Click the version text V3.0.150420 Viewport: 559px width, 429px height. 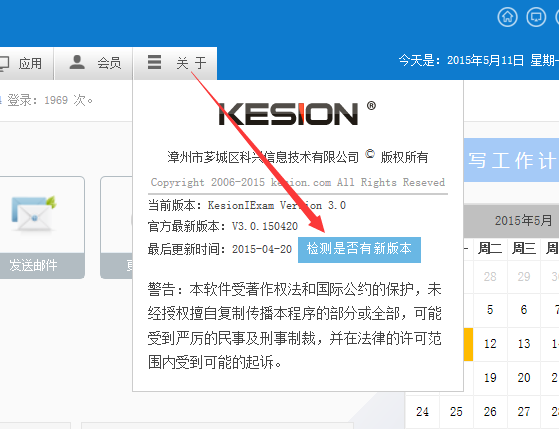click(265, 226)
